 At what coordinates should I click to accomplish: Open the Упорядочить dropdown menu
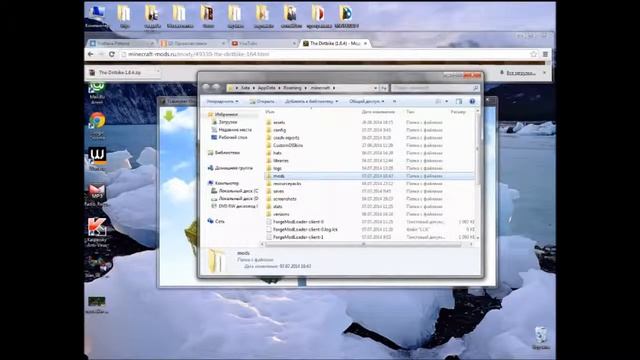(222, 101)
